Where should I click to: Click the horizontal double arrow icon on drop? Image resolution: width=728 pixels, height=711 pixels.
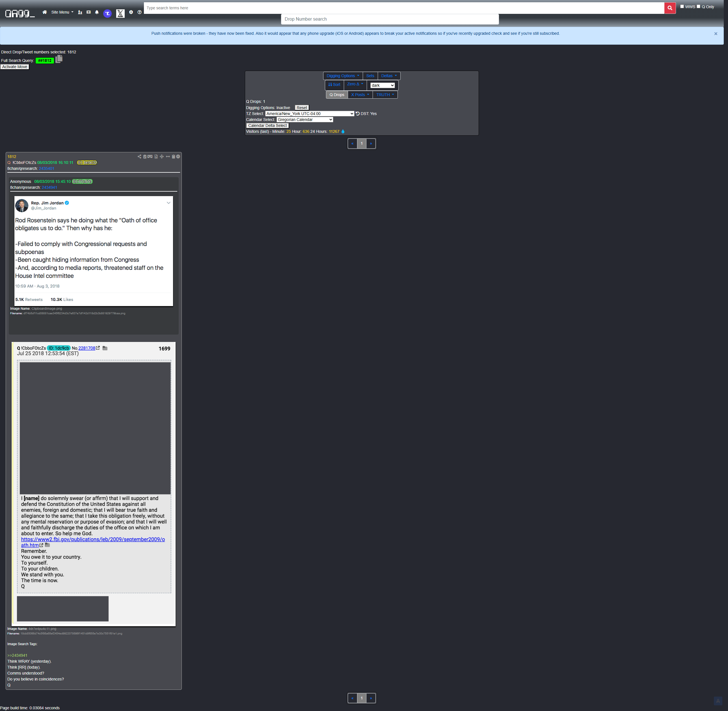tap(168, 157)
